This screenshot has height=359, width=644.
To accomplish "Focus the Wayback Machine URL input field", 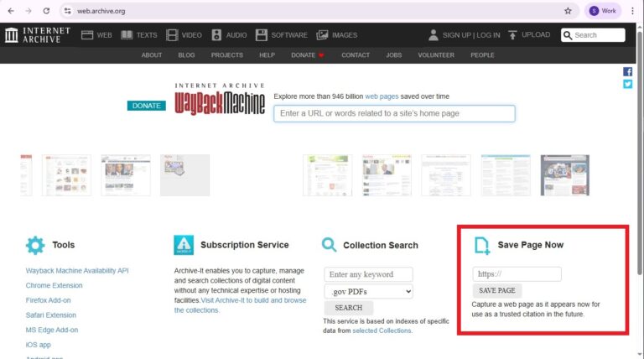I will (x=394, y=113).
